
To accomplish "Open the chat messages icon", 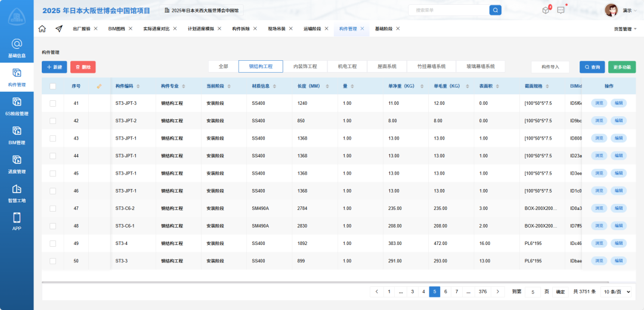I will tap(561, 10).
